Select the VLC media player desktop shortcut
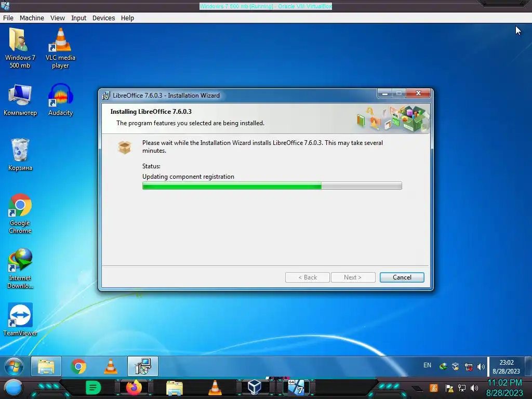This screenshot has height=399, width=532. pyautogui.click(x=60, y=48)
